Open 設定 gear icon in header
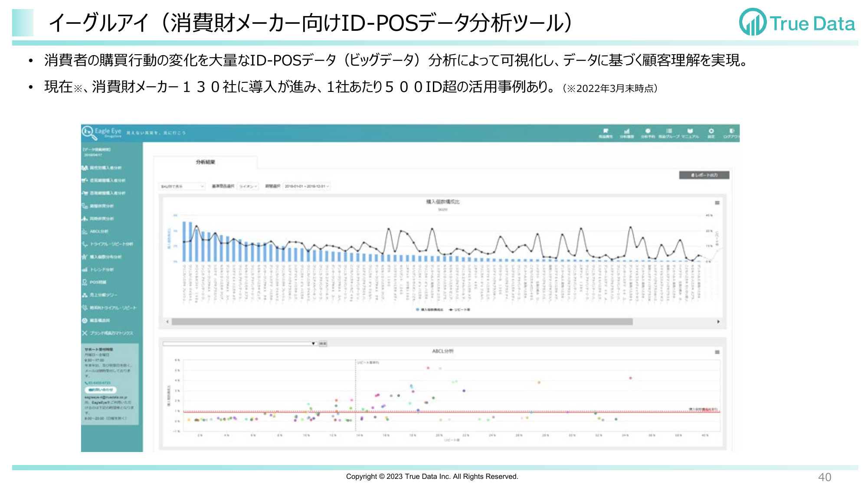The width and height of the screenshot is (868, 488). (x=711, y=131)
